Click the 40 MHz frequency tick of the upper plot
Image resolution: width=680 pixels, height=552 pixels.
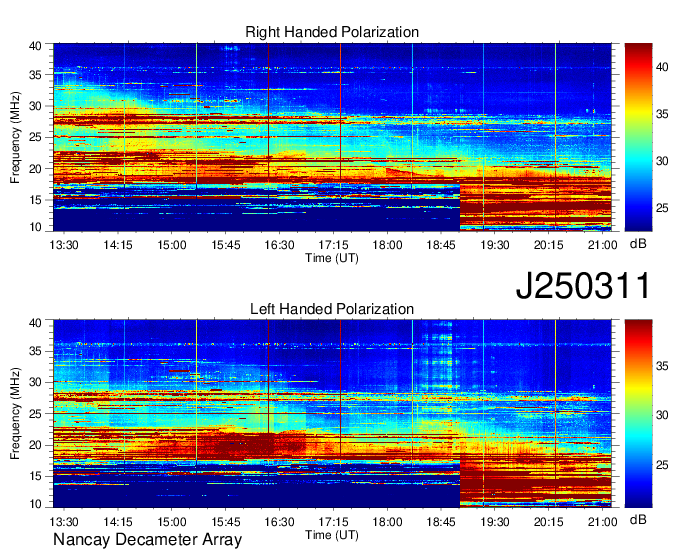[36, 46]
